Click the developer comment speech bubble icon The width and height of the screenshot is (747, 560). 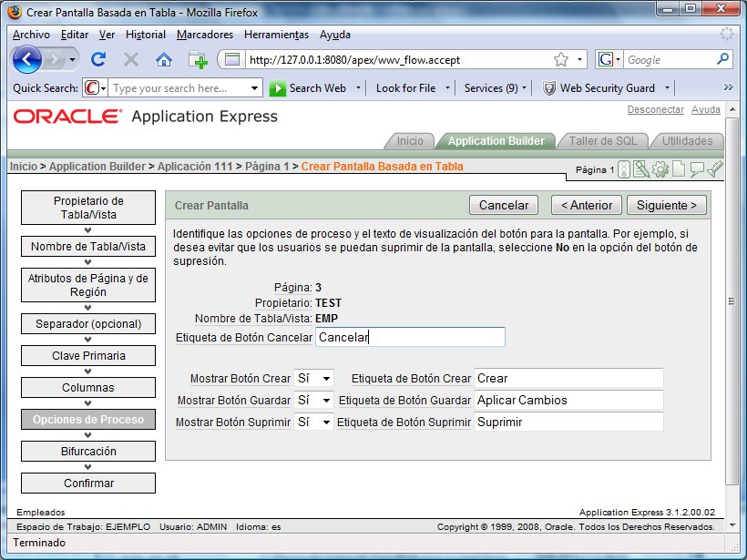[697, 169]
